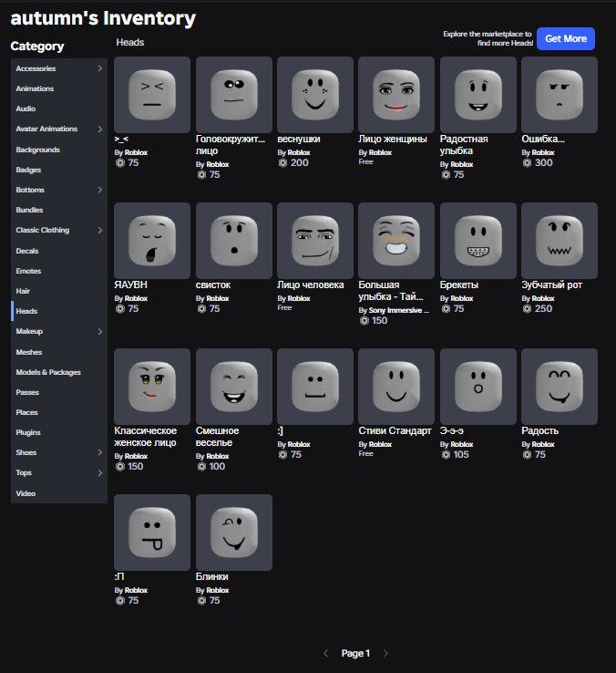The height and width of the screenshot is (673, 616).
Task: Expand the Accessories category arrow
Action: coord(100,68)
